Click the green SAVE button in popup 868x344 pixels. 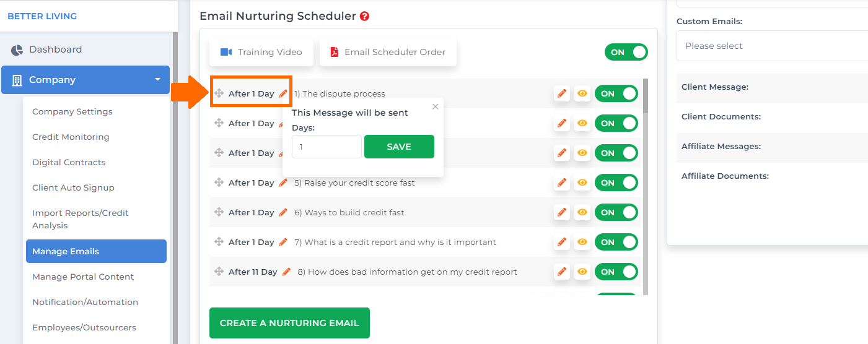click(399, 147)
